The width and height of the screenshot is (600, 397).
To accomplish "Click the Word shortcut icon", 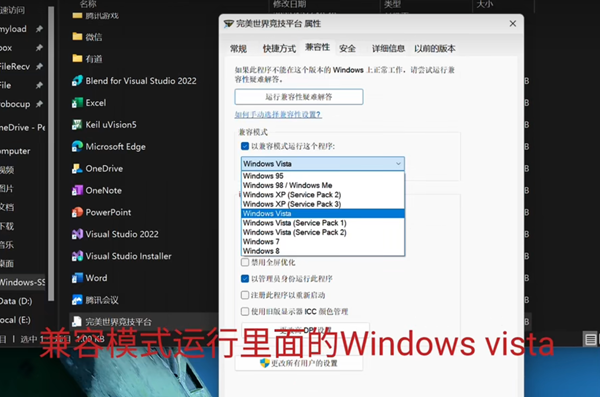I will pyautogui.click(x=77, y=278).
